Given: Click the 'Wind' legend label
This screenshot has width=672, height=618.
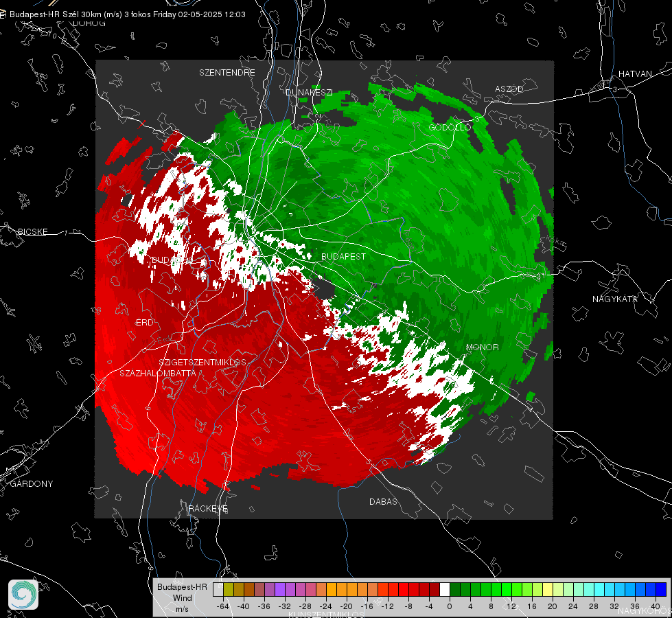Looking at the screenshot, I should pyautogui.click(x=182, y=598).
